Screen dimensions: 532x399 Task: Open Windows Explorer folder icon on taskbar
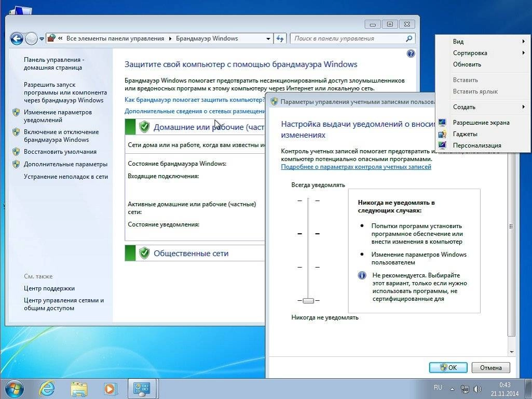point(79,389)
